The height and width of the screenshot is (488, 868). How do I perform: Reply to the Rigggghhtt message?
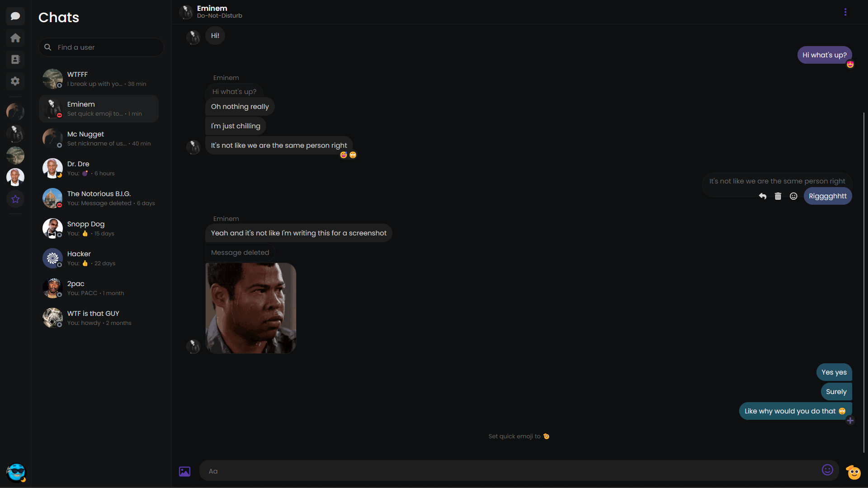[763, 196]
